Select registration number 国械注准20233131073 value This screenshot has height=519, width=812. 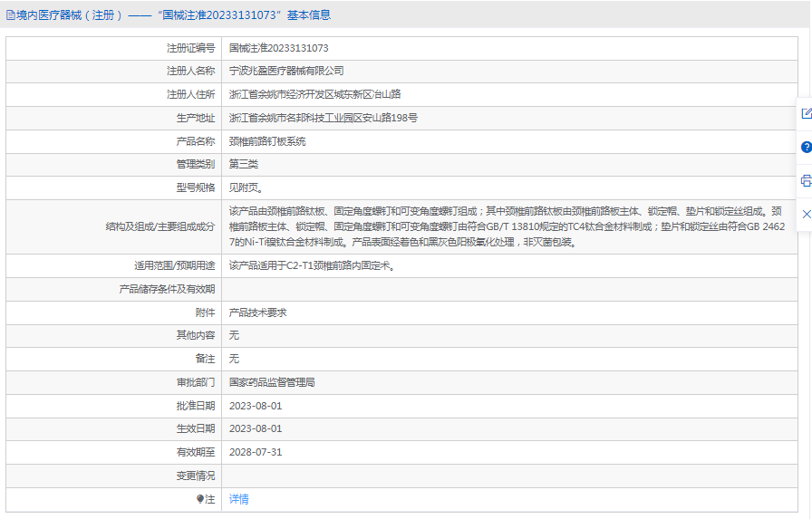pyautogui.click(x=278, y=48)
